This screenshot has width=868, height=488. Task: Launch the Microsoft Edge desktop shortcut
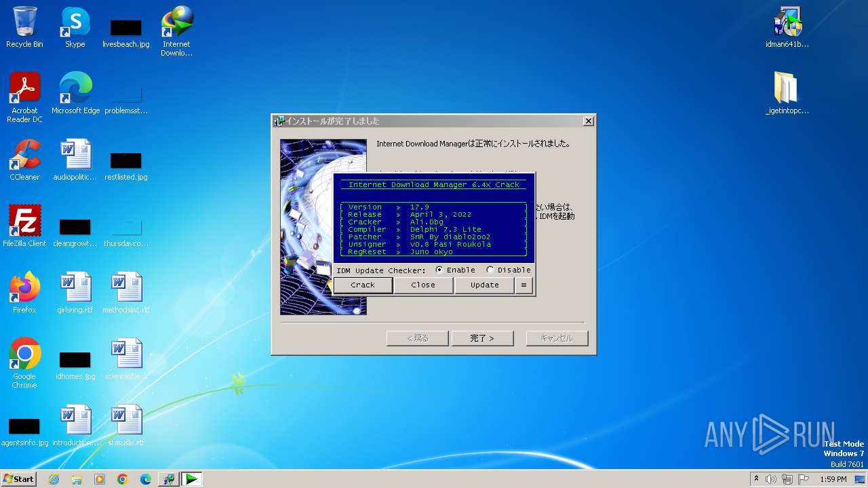tap(75, 94)
